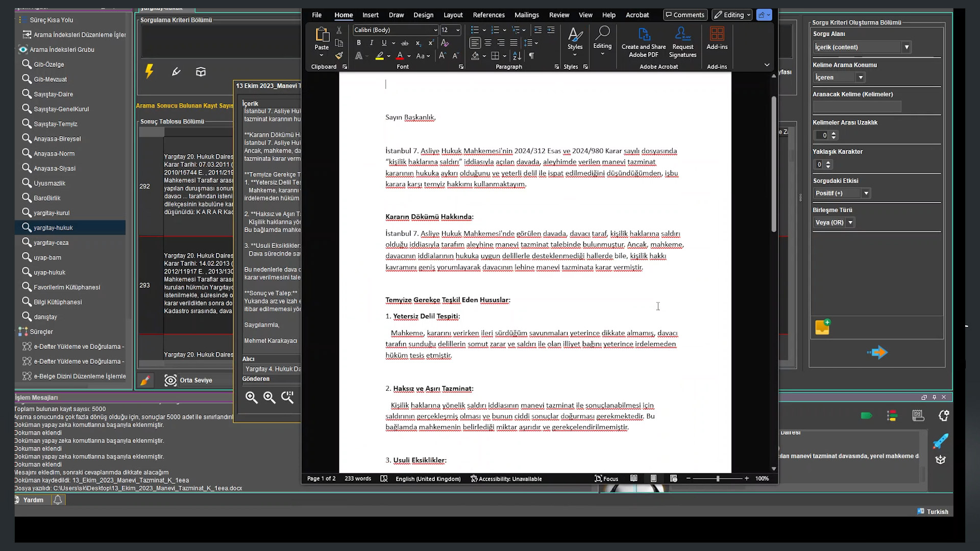Open Create and Share Adobe PDF
The image size is (980, 551).
click(x=644, y=42)
